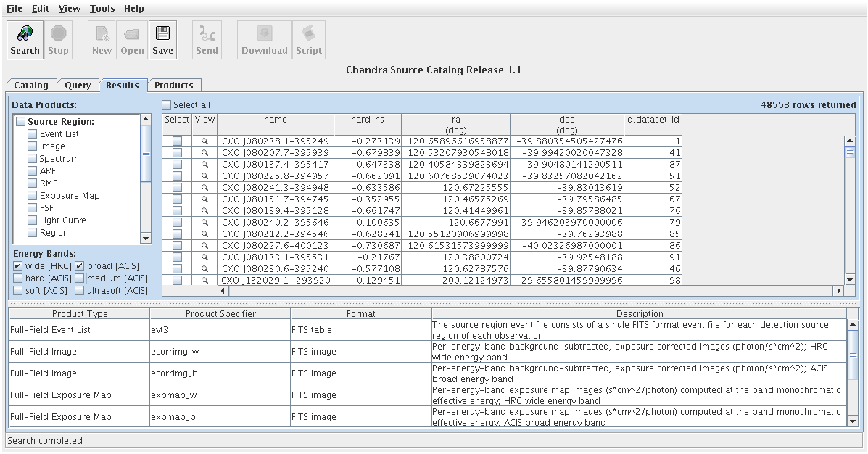View details of source CXO J080238.1-395249
Screen dimensions: 868x454
(x=205, y=141)
